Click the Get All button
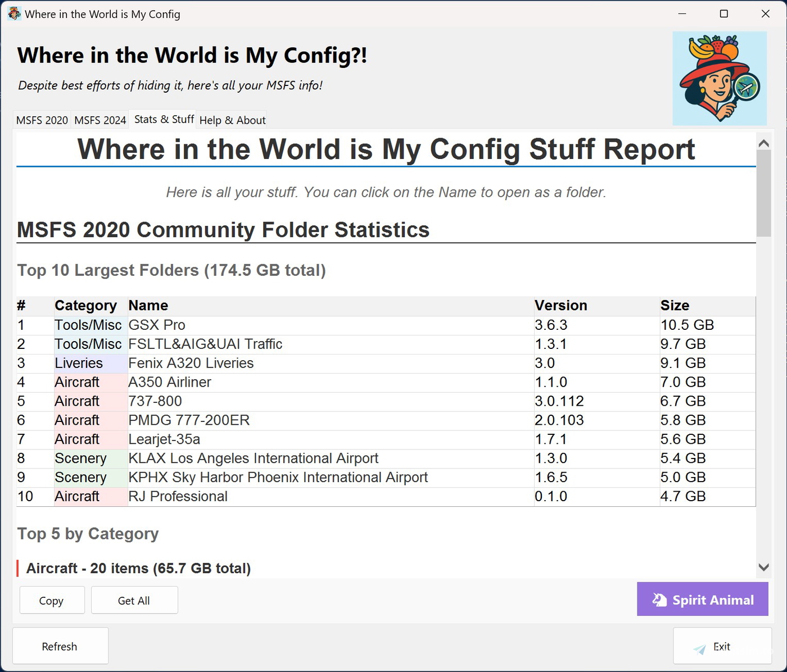The height and width of the screenshot is (672, 787). (134, 600)
